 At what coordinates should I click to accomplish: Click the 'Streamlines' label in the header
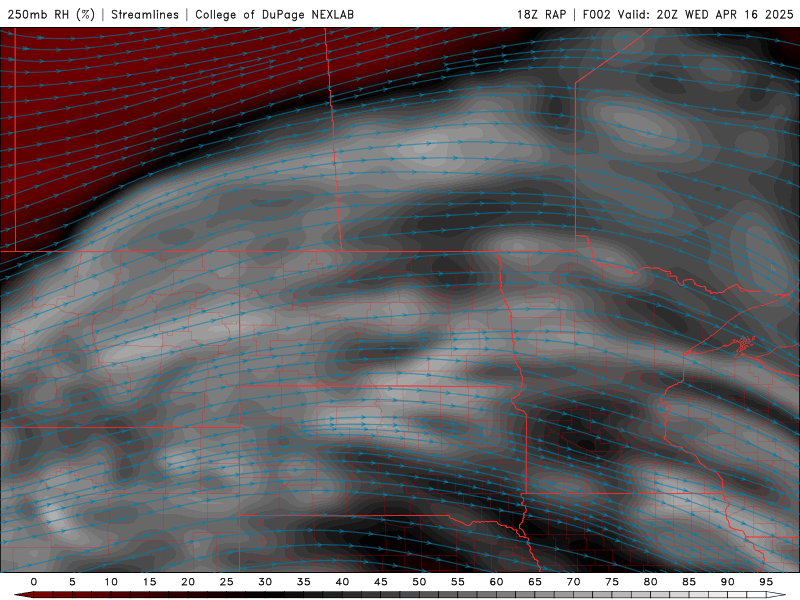point(145,14)
